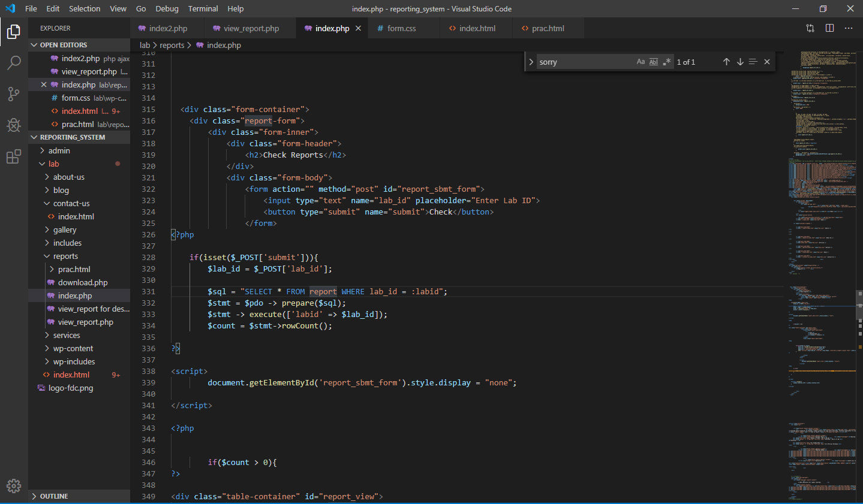Viewport: 863px width, 504px height.
Task: Click the Manage gear icon
Action: point(13,485)
